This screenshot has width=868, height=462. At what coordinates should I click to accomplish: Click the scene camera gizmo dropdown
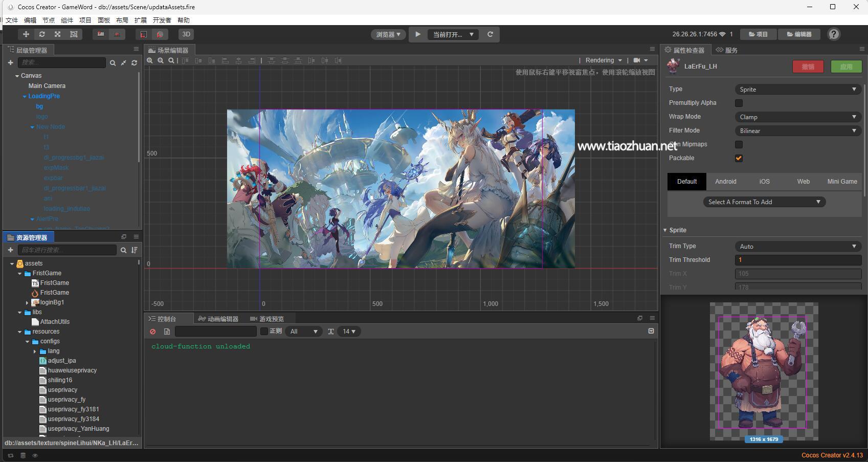click(x=640, y=60)
